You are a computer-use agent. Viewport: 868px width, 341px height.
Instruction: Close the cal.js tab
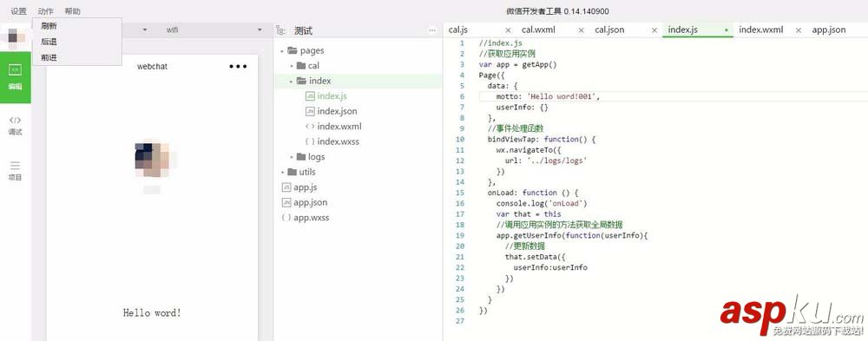click(x=508, y=30)
